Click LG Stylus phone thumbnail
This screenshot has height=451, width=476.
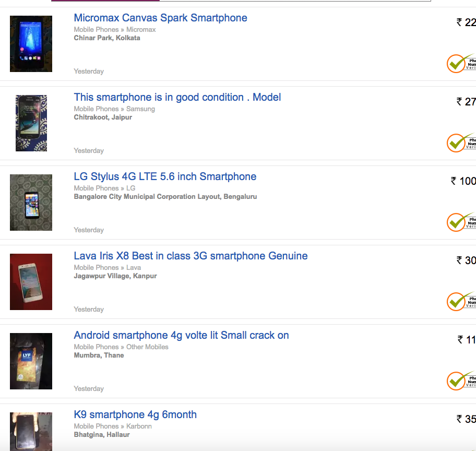pyautogui.click(x=31, y=203)
